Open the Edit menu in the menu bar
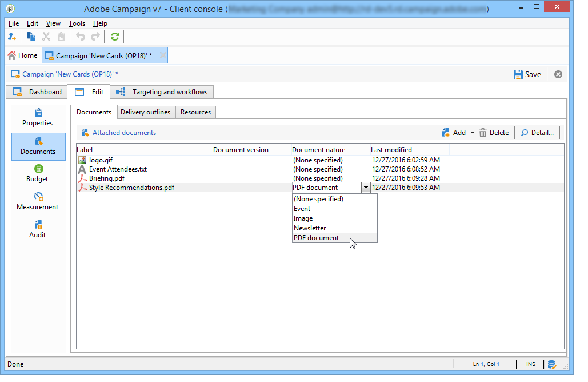 click(32, 23)
